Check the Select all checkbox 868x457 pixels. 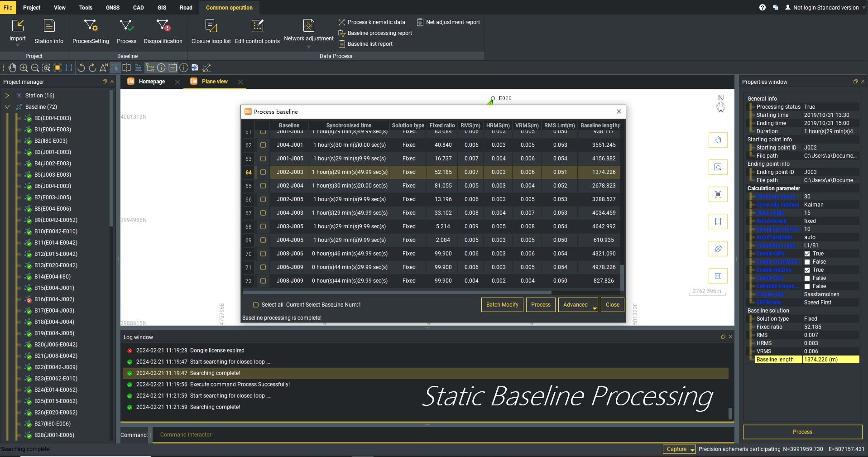tap(256, 305)
